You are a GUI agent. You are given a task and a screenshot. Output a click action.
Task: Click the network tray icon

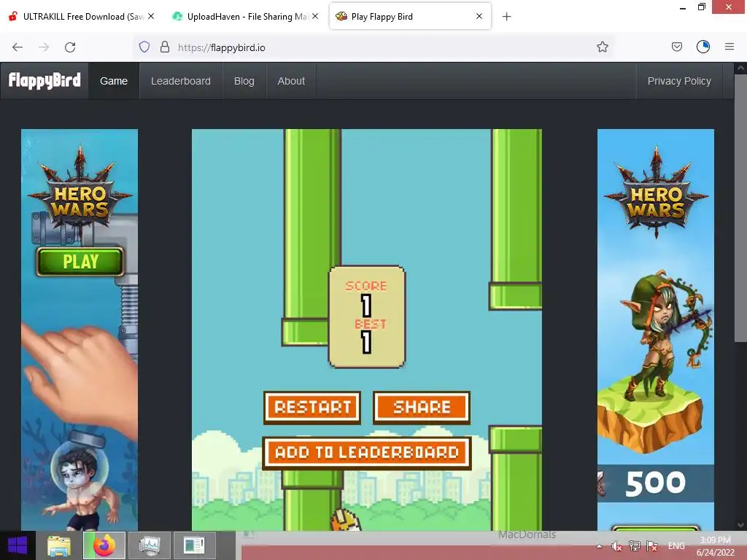pyautogui.click(x=634, y=546)
